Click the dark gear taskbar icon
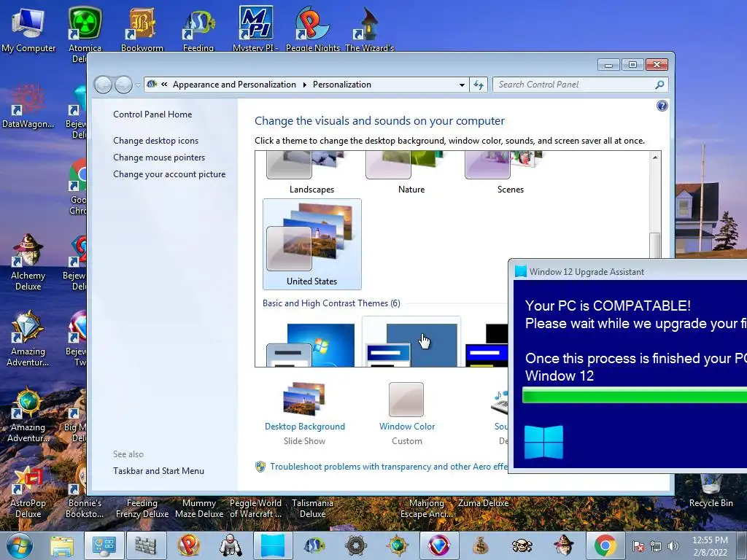This screenshot has height=560, width=747. [x=355, y=545]
